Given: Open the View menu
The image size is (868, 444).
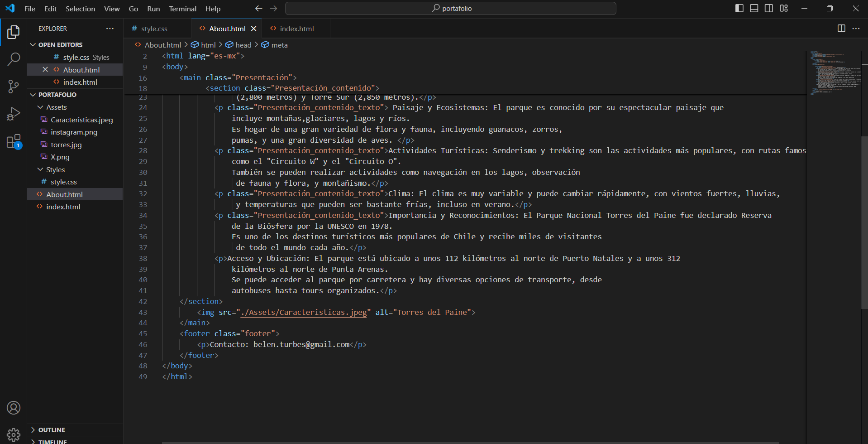Looking at the screenshot, I should [x=112, y=9].
